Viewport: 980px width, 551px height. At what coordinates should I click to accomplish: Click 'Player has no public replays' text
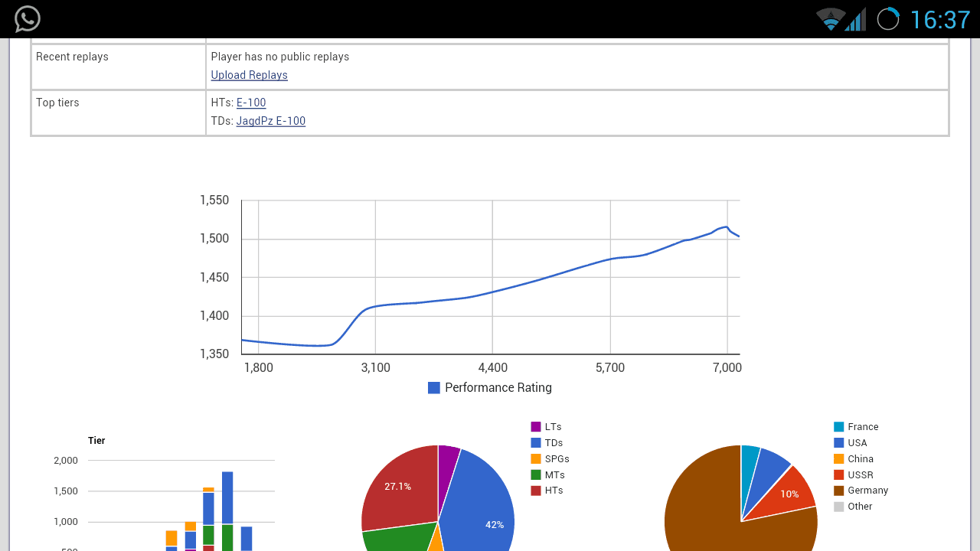[x=280, y=57]
